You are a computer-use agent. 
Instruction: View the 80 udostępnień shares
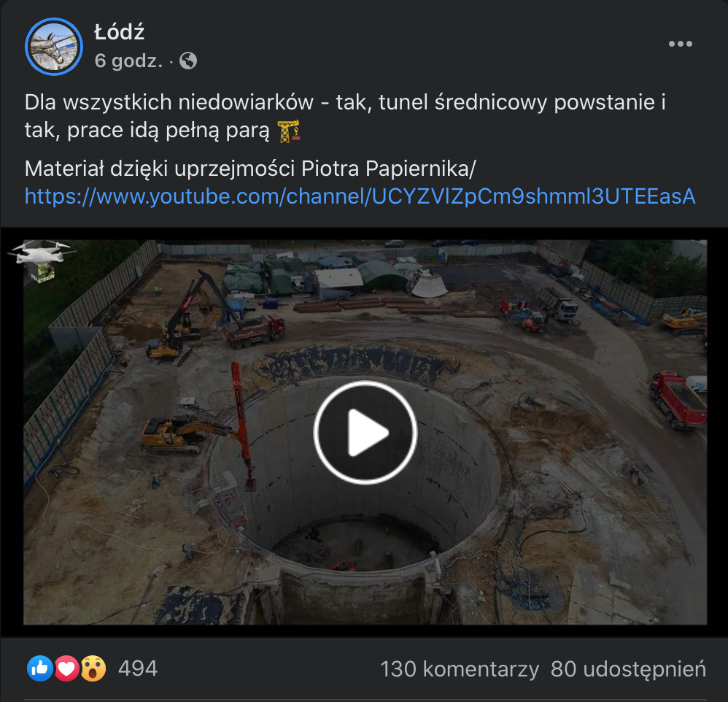628,669
